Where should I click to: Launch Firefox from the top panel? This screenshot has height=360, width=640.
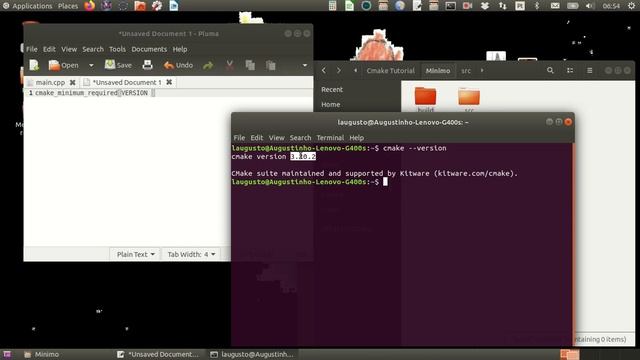coord(89,5)
